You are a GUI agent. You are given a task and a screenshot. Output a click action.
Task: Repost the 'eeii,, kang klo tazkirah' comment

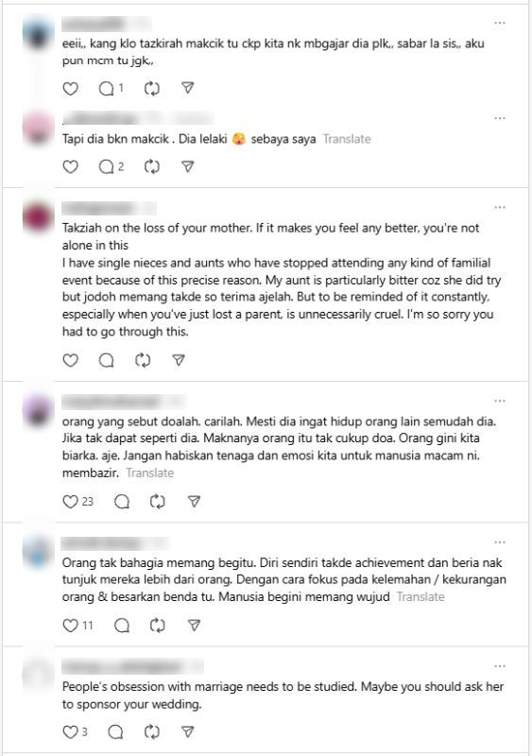coord(152,88)
